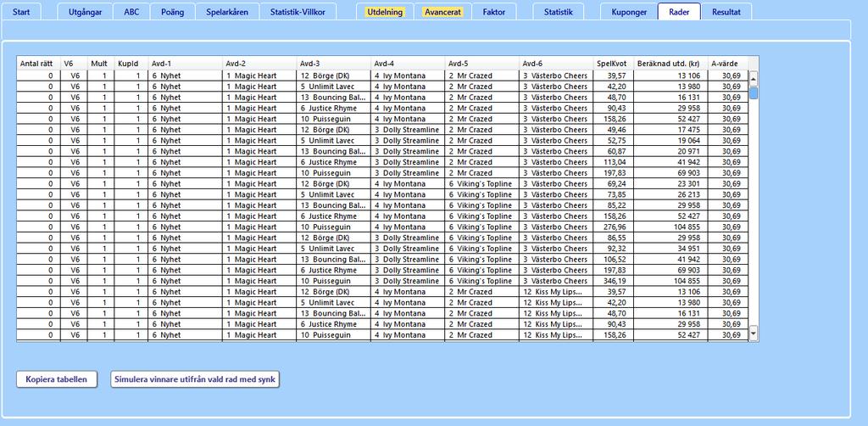Click the payout value 34 951
The width and height of the screenshot is (868, 426).
tap(688, 249)
